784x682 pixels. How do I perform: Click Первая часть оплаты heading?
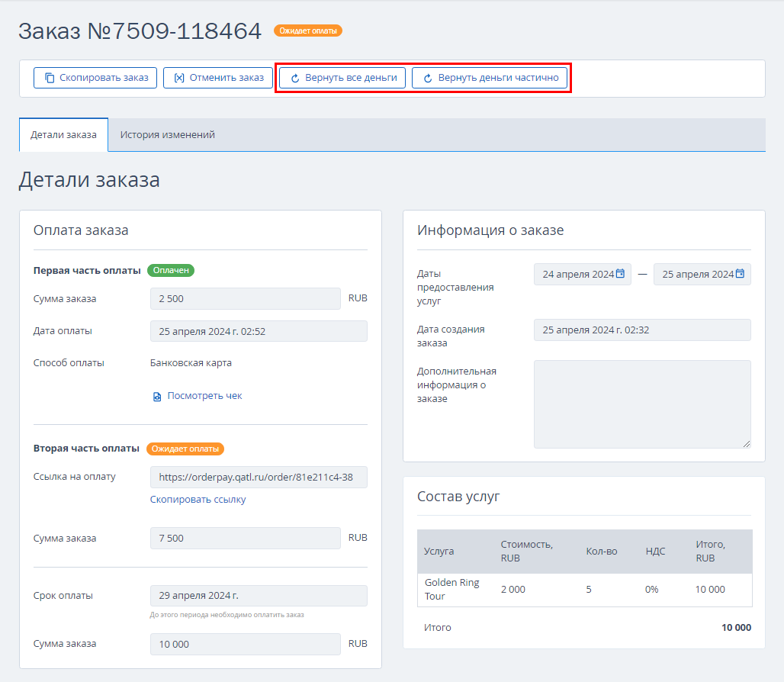(87, 271)
